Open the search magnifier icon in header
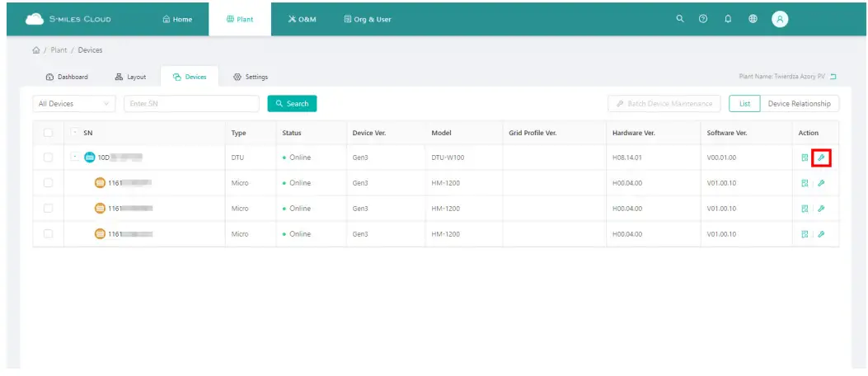868x376 pixels. pos(680,19)
